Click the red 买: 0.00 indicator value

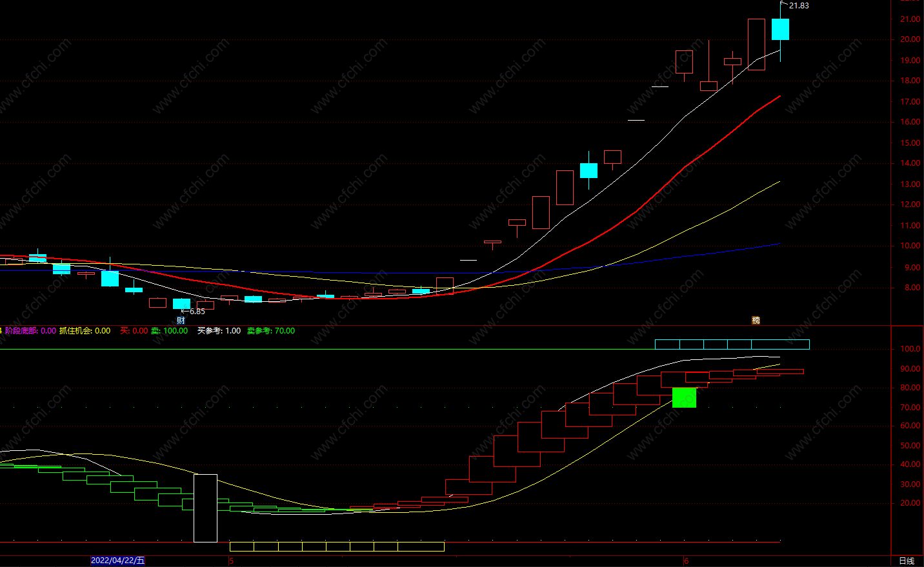coord(134,331)
